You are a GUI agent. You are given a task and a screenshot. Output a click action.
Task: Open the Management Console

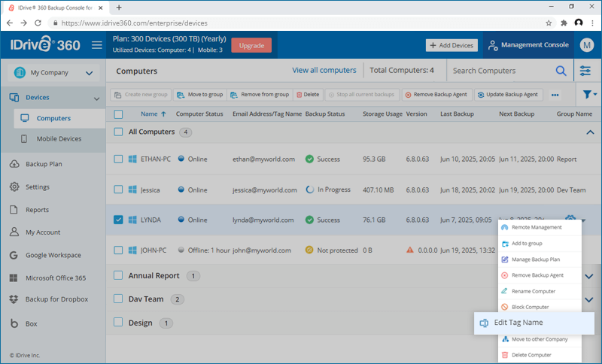click(x=528, y=45)
